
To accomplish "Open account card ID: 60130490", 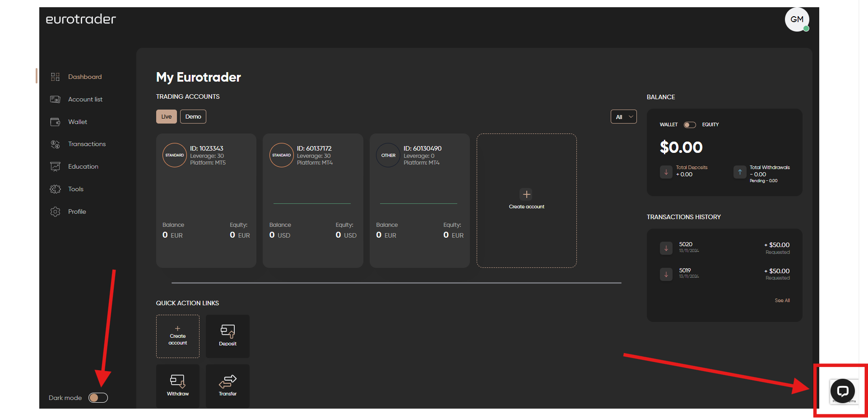I will pyautogui.click(x=420, y=201).
